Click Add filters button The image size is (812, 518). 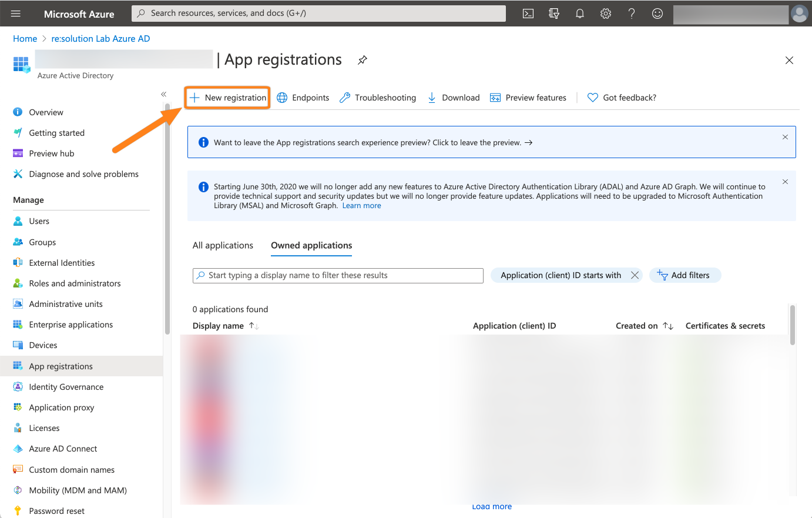click(685, 275)
